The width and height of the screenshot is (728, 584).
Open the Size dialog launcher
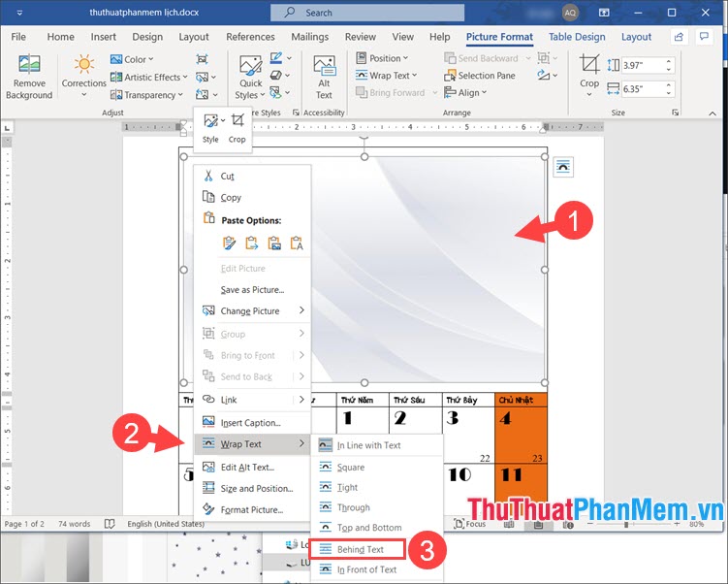676,113
